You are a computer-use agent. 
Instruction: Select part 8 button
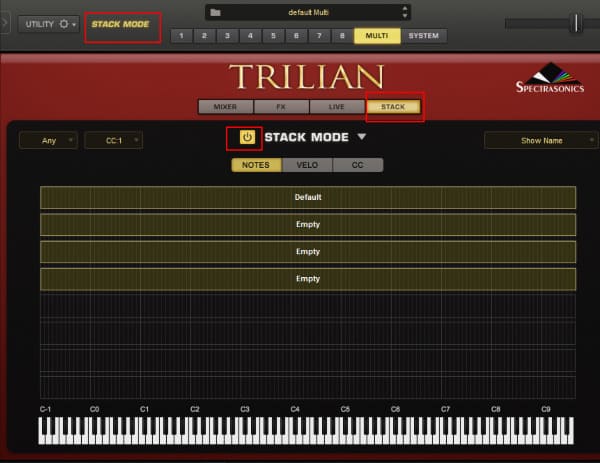[342, 36]
